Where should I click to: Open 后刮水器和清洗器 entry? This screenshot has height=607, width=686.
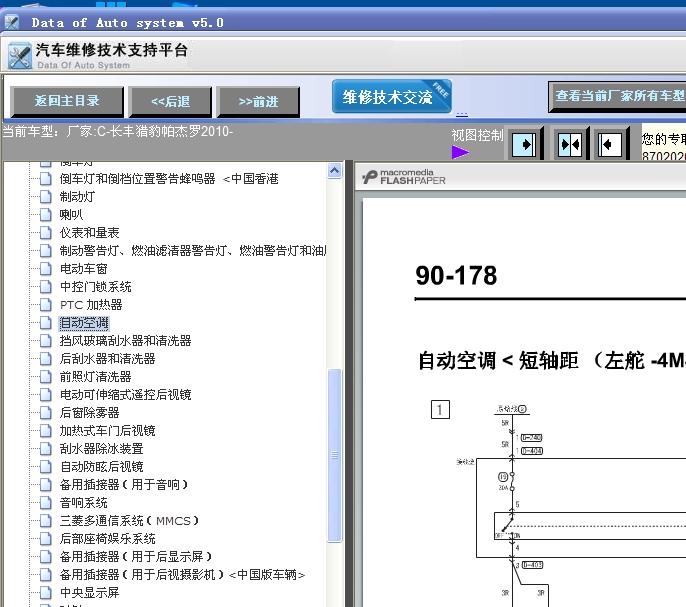(107, 358)
